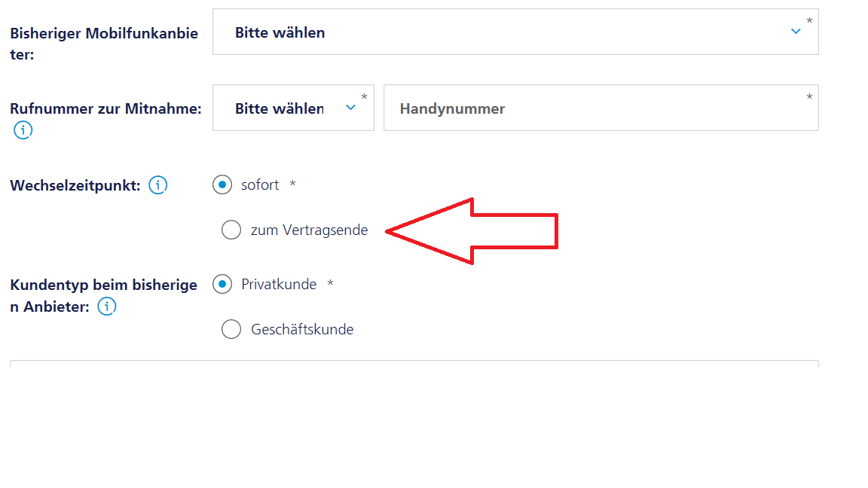Select Privatkunde radio button
Image resolution: width=868 pixels, height=488 pixels.
222,284
